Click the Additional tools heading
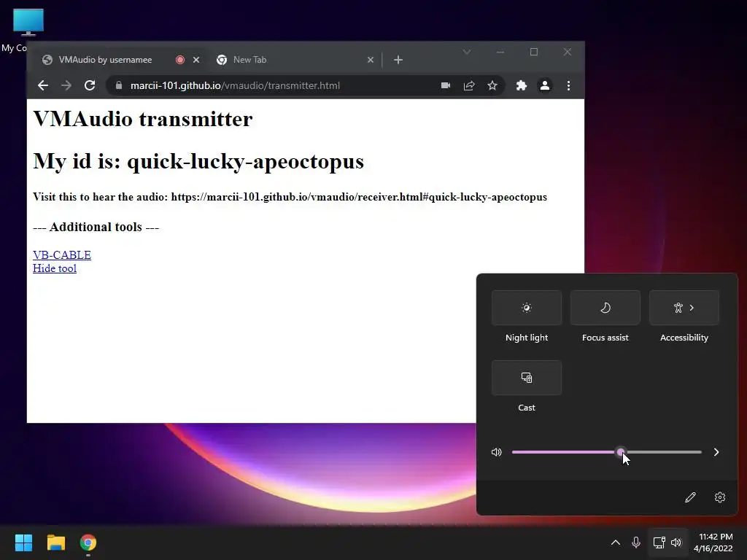The height and width of the screenshot is (560, 747). 96,227
